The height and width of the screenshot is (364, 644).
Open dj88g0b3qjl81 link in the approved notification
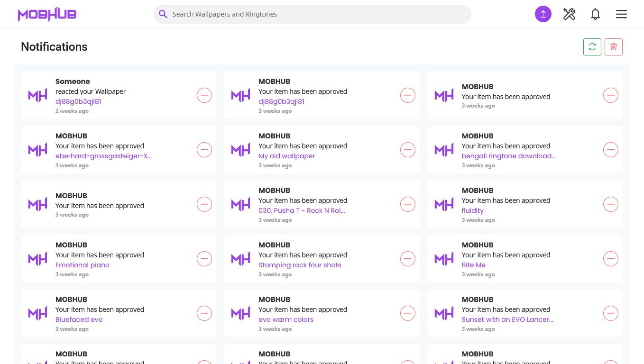[281, 101]
